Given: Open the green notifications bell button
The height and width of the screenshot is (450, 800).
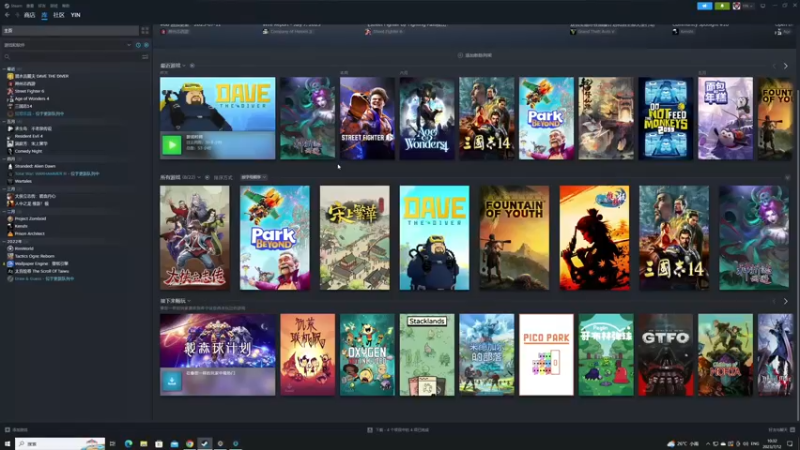Looking at the screenshot, I should (x=722, y=6).
